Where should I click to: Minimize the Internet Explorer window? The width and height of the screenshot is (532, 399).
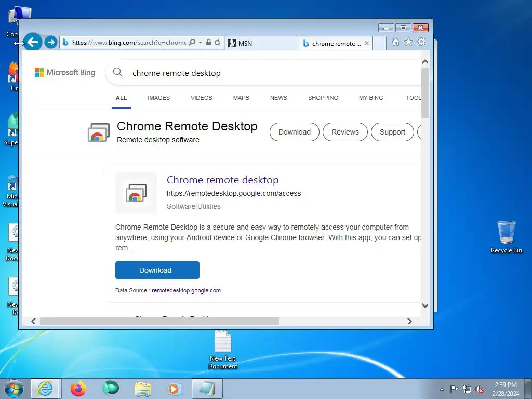[386, 28]
